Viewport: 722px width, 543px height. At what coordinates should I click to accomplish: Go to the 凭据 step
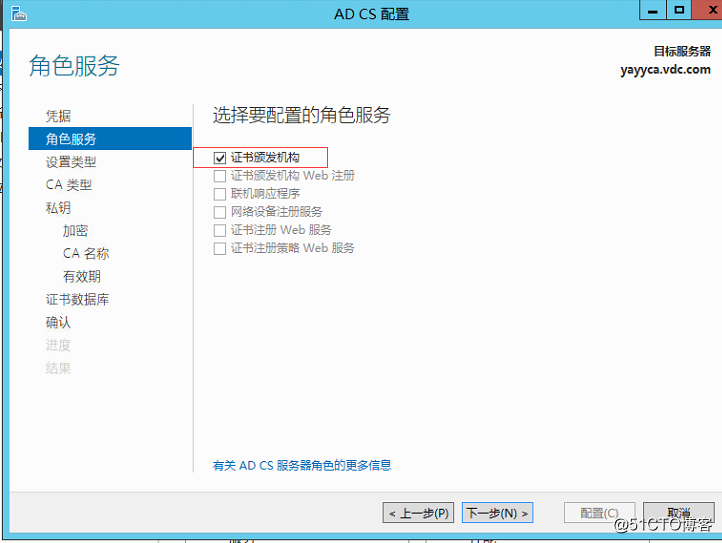coord(58,116)
